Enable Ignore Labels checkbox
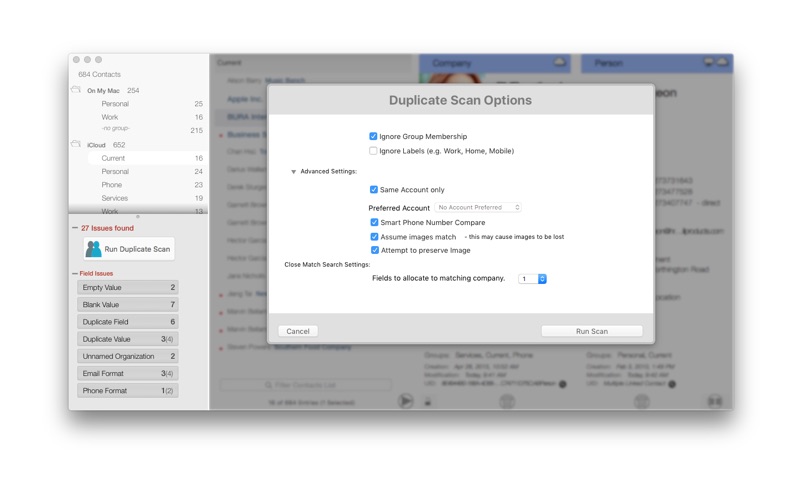This screenshot has height=500, width=800. [x=373, y=151]
